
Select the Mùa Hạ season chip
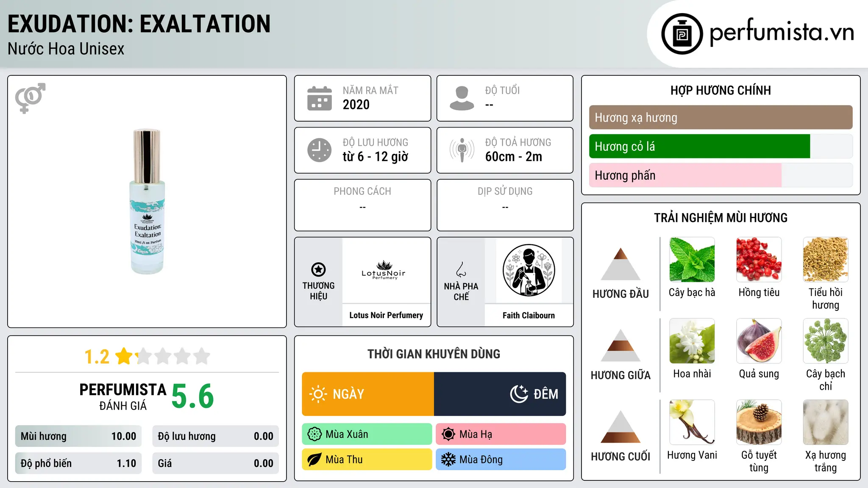coord(501,434)
